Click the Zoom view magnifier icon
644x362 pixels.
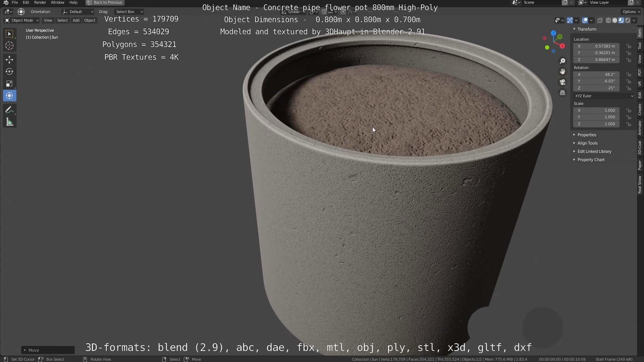[562, 61]
